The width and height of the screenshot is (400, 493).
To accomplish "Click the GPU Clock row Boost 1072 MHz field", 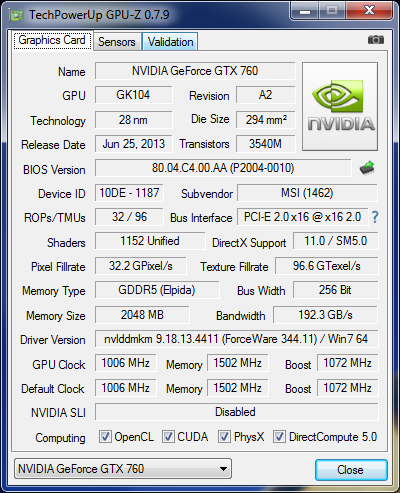I will click(x=348, y=363).
